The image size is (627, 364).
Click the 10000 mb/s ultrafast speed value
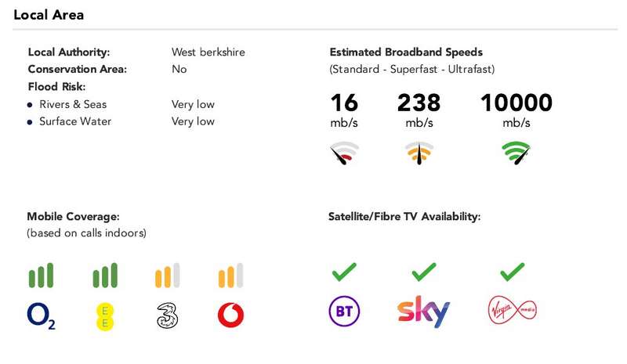516,110
